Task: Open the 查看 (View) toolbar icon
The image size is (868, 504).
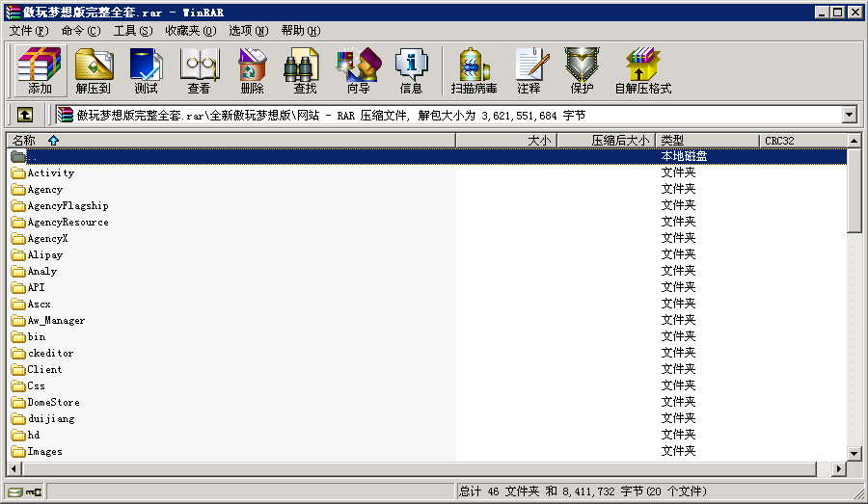Action: click(199, 70)
